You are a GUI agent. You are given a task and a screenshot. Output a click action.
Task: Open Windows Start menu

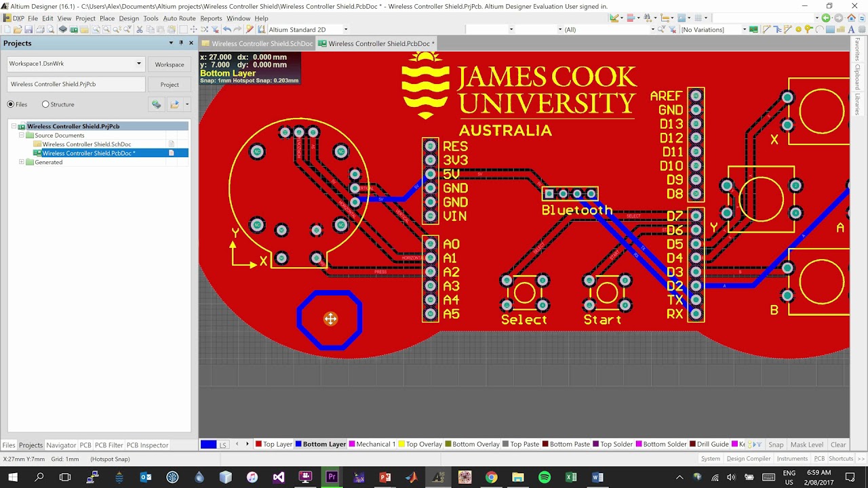point(13,477)
